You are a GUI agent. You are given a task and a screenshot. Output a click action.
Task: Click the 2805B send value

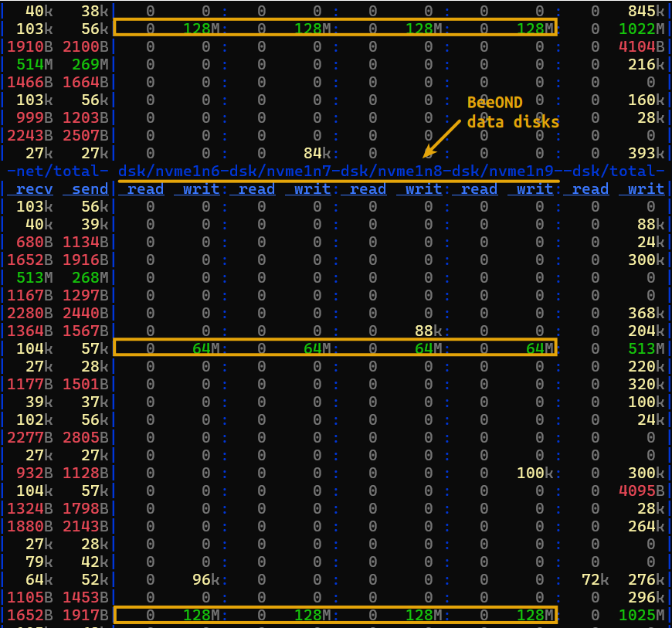(x=86, y=438)
